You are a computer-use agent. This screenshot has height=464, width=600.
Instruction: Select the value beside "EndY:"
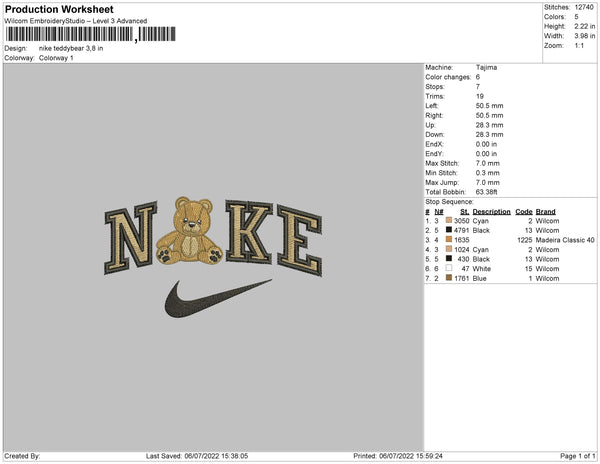pos(486,154)
